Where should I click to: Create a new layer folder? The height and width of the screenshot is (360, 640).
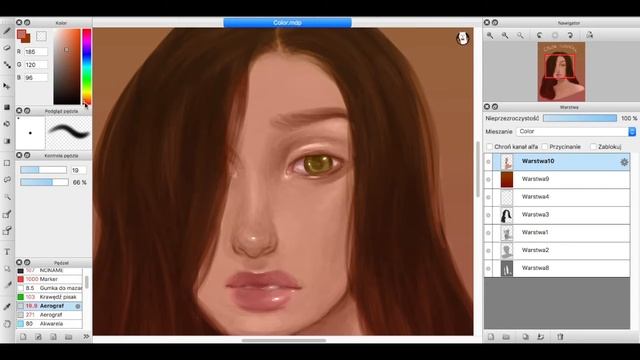pyautogui.click(x=506, y=337)
